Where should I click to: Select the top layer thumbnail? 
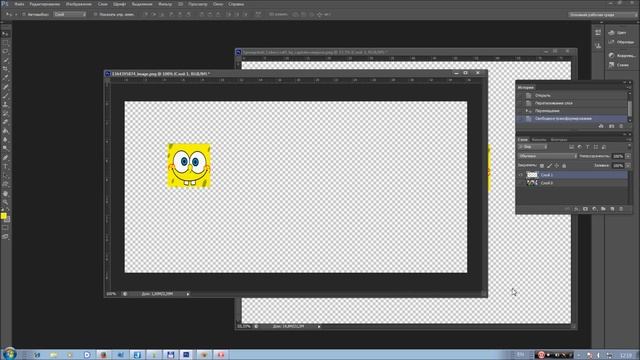532,175
